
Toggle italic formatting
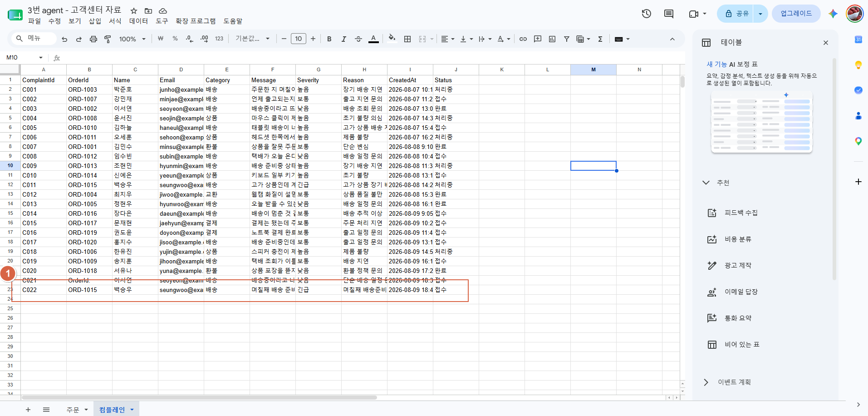pyautogui.click(x=344, y=39)
